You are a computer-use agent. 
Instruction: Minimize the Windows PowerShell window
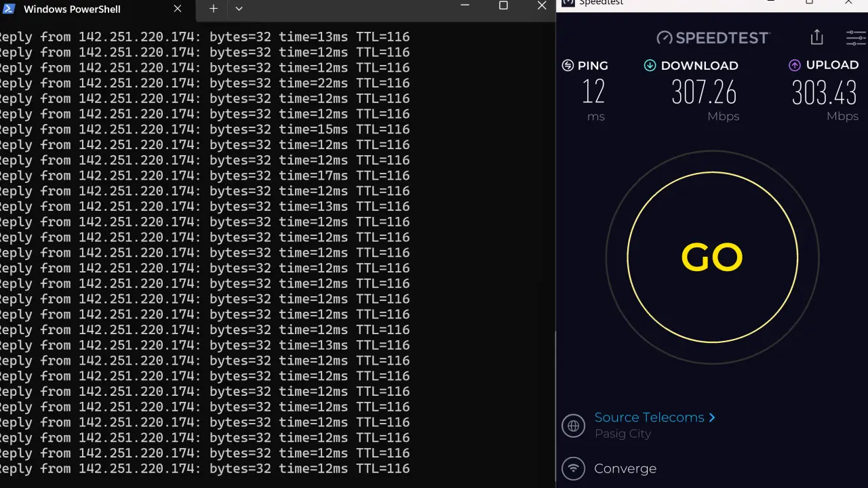(465, 5)
